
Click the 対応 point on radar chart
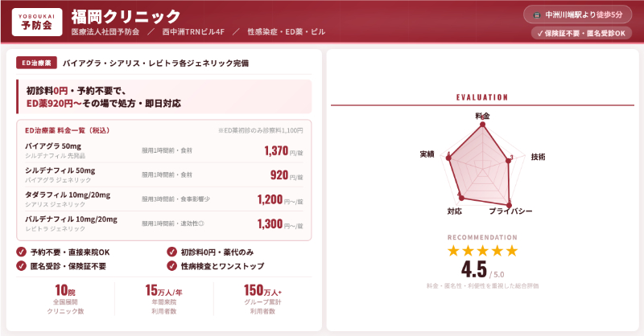pos(461,197)
